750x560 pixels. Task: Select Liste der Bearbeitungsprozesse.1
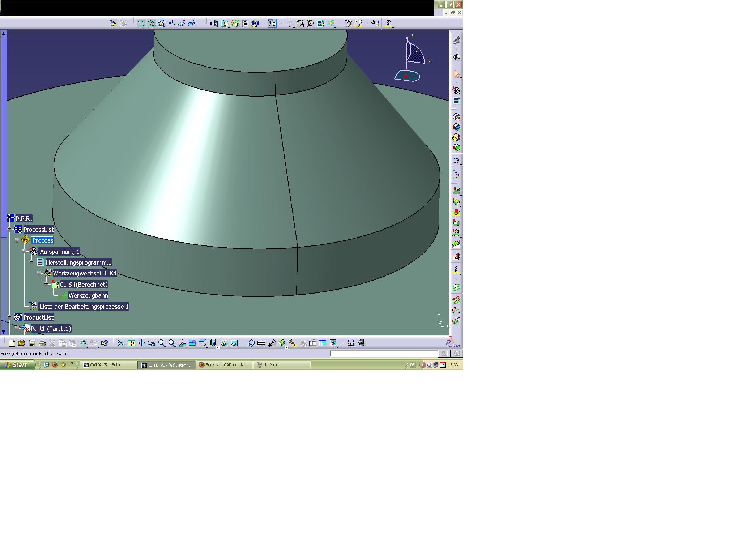84,307
